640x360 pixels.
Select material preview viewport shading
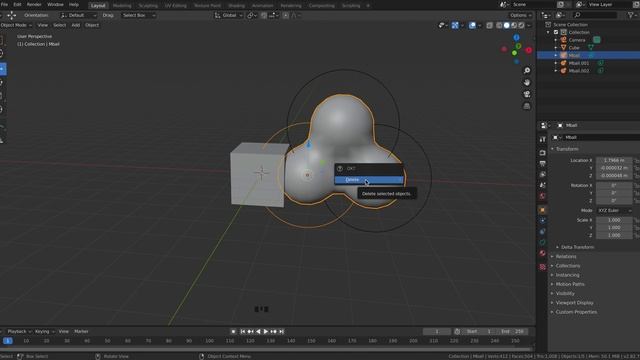click(x=514, y=25)
